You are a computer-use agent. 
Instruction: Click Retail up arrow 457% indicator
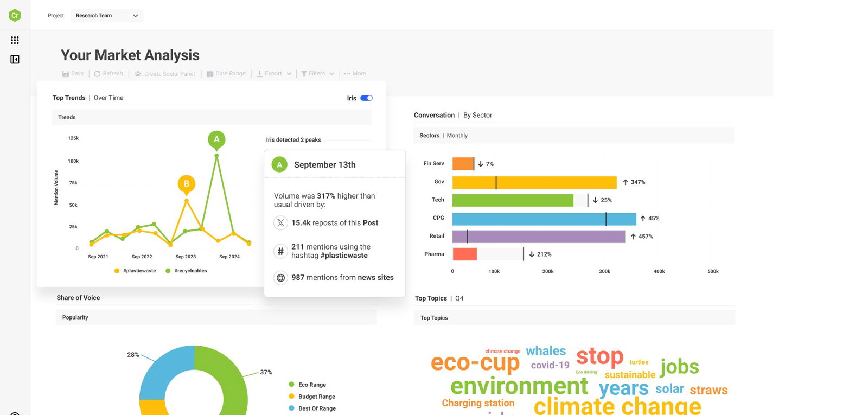pos(641,237)
